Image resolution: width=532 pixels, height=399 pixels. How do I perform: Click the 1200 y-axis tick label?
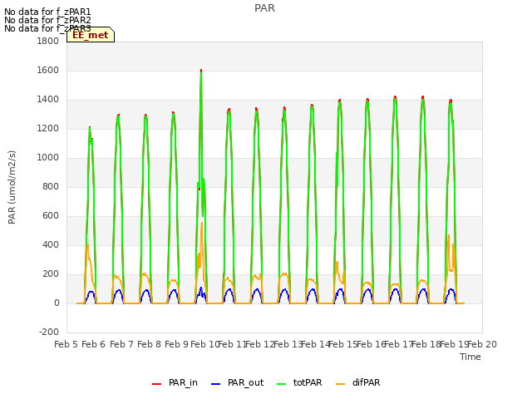(x=48, y=129)
